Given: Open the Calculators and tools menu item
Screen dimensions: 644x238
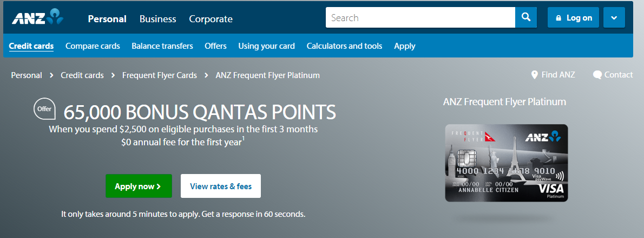Looking at the screenshot, I should 344,46.
